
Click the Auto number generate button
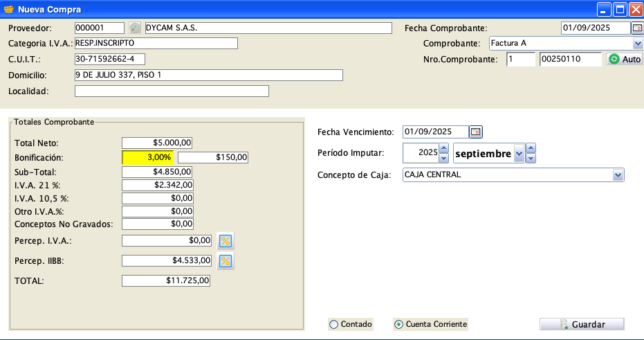point(625,60)
